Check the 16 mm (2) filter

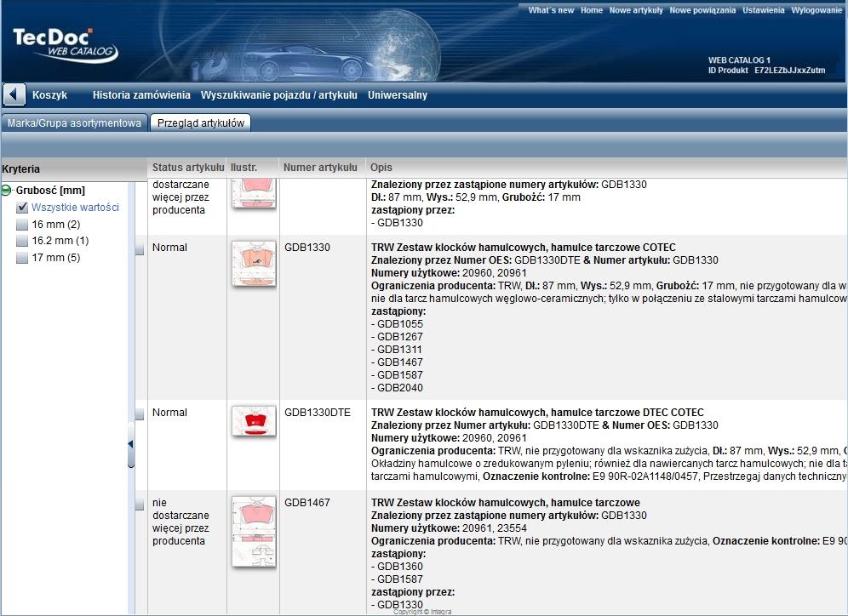[x=22, y=225]
